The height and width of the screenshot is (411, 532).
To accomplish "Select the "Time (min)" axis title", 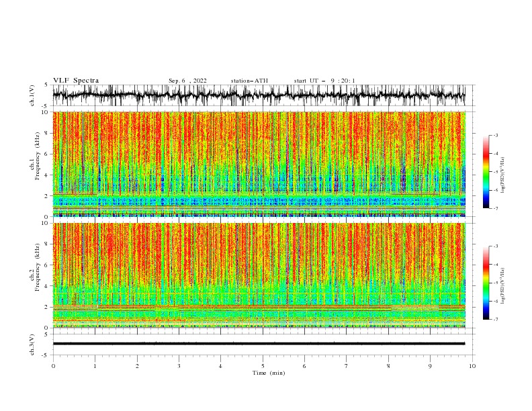I will tap(269, 373).
